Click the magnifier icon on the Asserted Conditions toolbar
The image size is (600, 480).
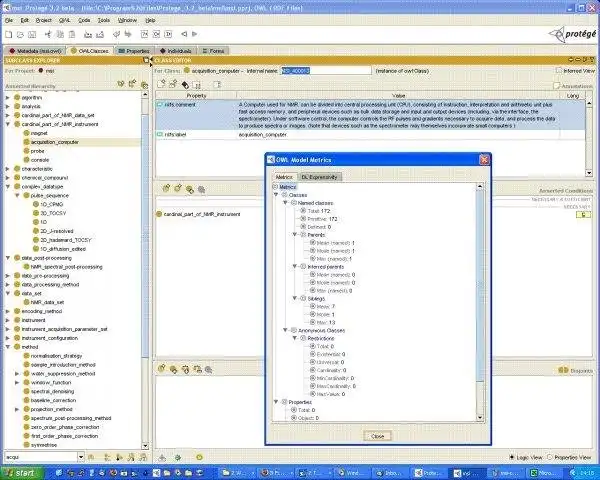(202, 189)
